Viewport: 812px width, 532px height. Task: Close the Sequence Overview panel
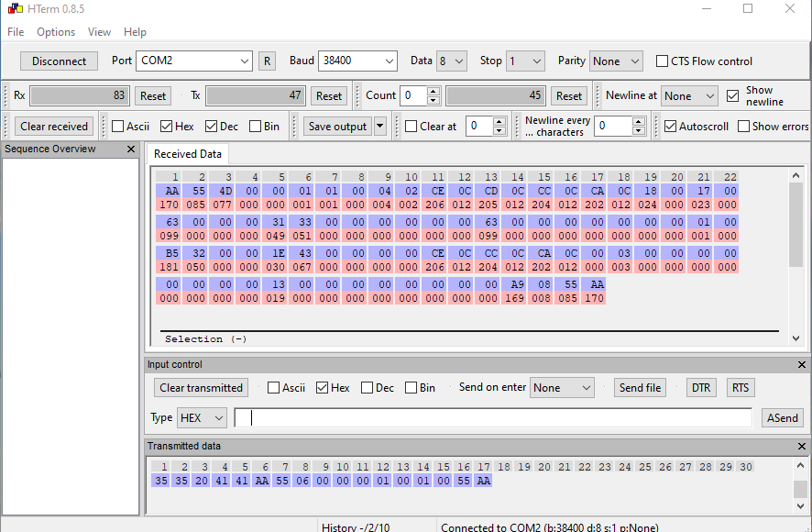tap(131, 150)
